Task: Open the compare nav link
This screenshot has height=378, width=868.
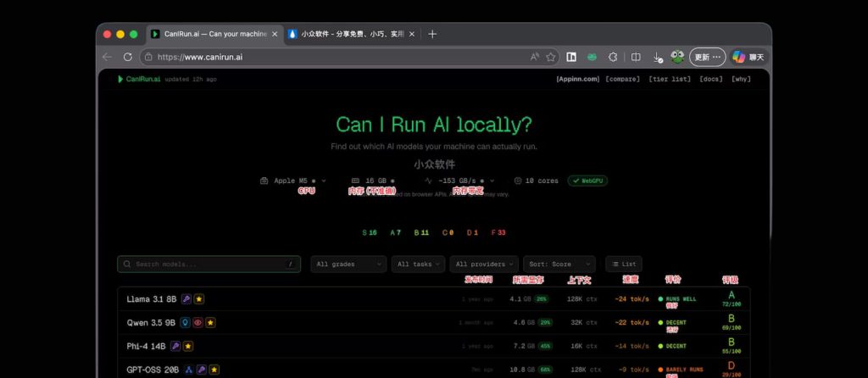Action: click(622, 79)
